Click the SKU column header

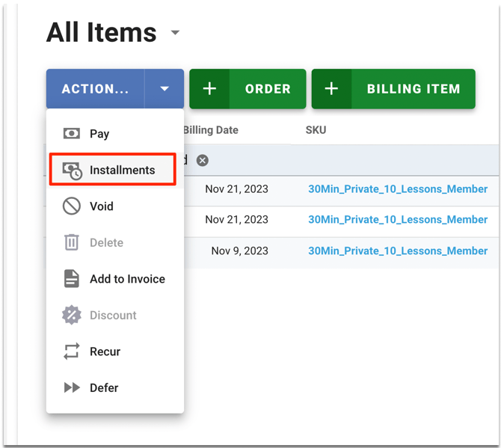316,130
